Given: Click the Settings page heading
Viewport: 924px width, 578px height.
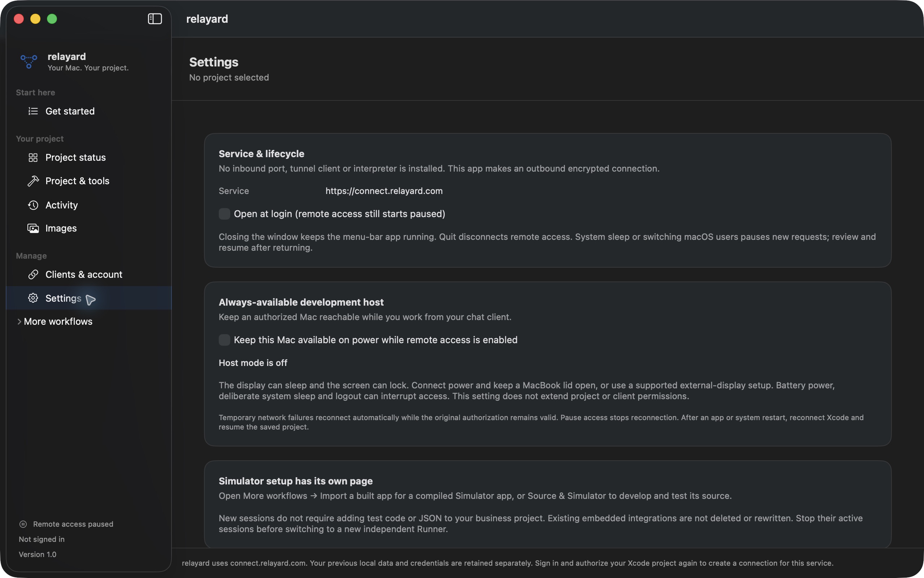Looking at the screenshot, I should click(214, 62).
